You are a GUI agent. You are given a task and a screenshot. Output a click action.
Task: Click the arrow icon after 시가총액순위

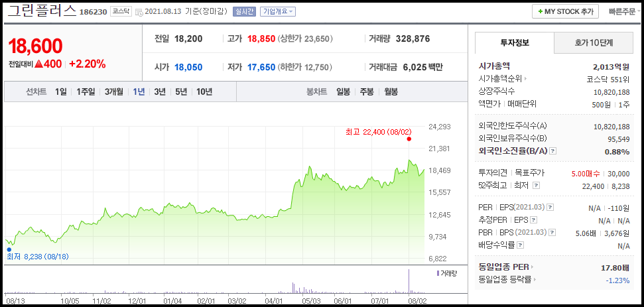pyautogui.click(x=525, y=79)
